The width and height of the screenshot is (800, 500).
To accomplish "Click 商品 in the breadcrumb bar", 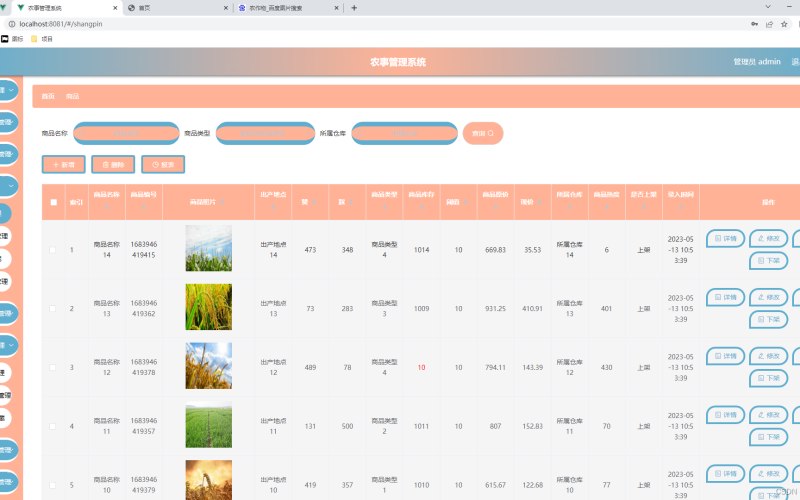I will coord(72,96).
